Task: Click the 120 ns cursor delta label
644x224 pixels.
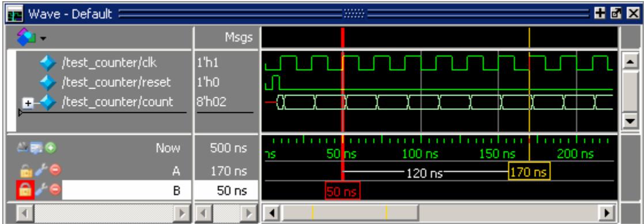Action: coord(425,173)
